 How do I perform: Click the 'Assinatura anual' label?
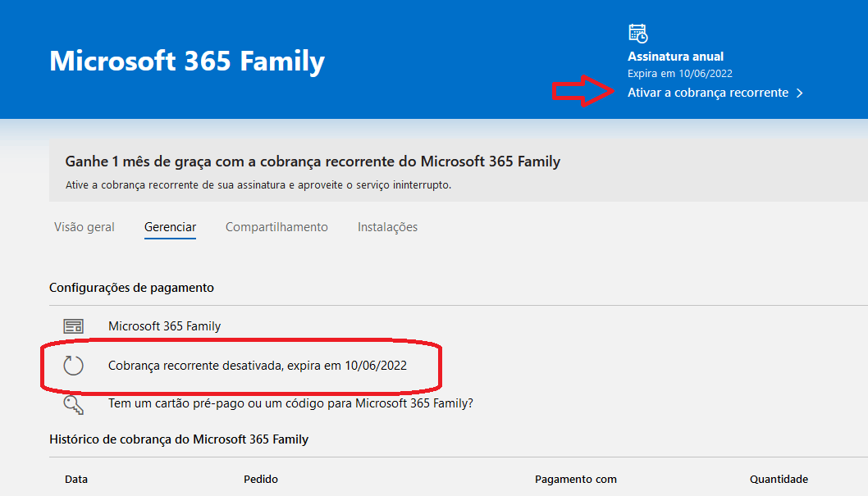tap(675, 57)
